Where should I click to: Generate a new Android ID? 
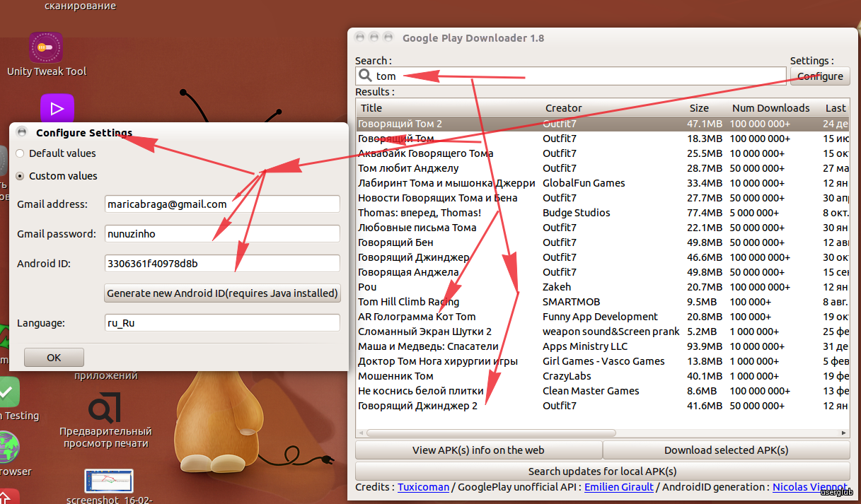click(222, 293)
